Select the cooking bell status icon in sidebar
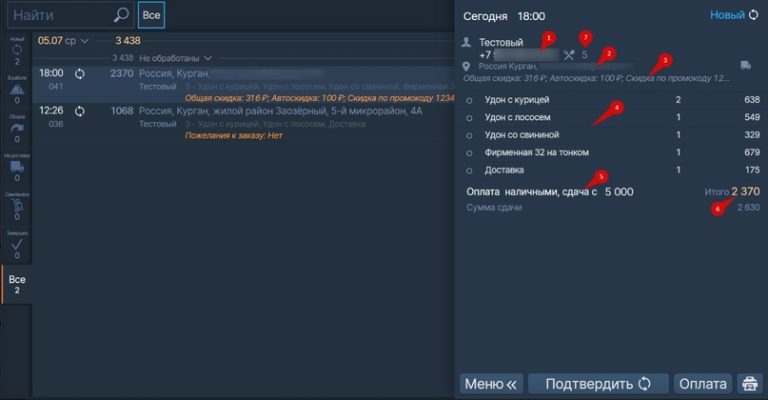The width and height of the screenshot is (768, 400). [16, 88]
